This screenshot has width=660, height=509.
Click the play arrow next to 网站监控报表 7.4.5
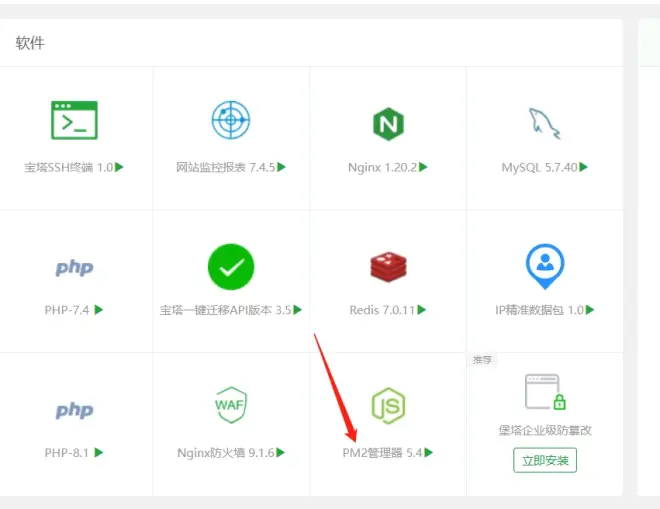tap(281, 167)
